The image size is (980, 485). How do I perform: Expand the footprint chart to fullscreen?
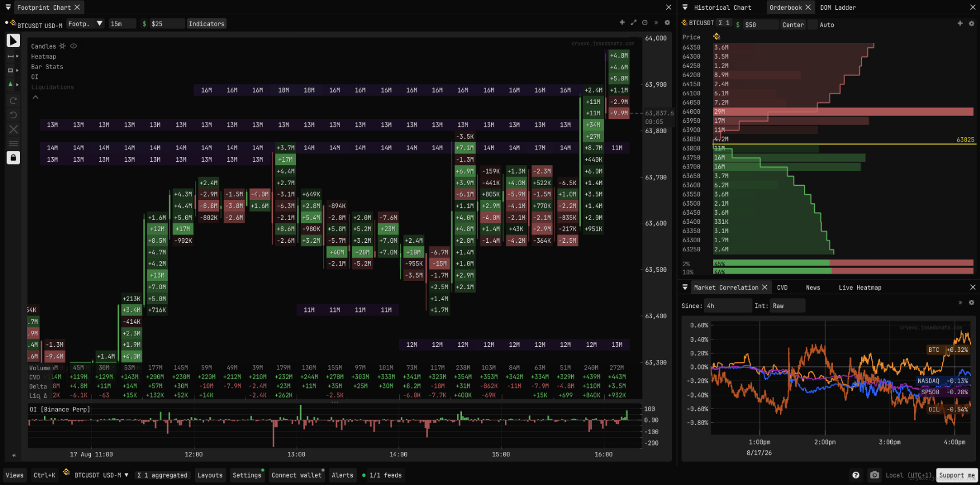[x=634, y=23]
